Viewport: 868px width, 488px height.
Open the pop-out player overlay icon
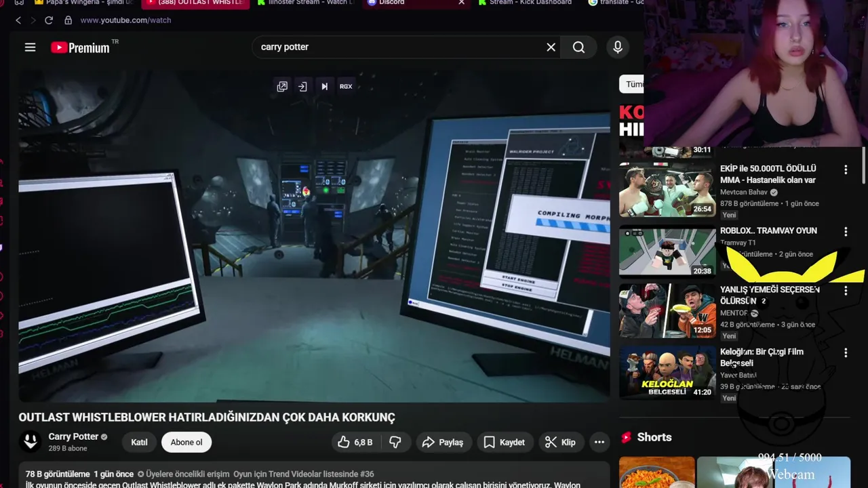pos(282,86)
